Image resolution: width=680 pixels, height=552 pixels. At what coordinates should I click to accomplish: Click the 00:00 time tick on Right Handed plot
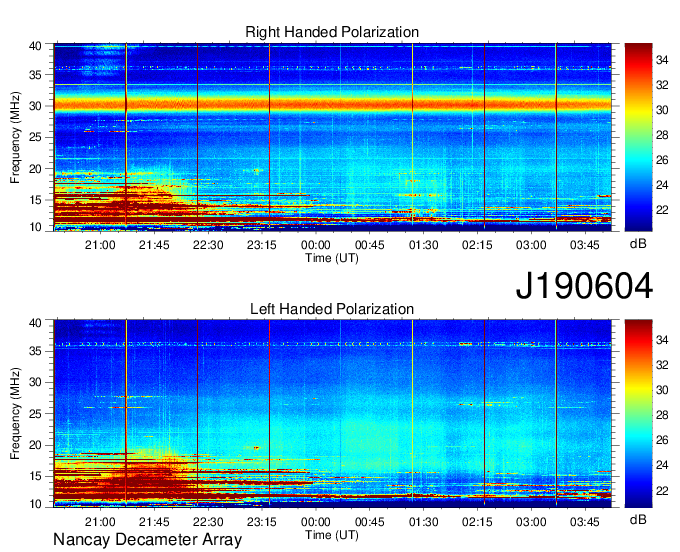point(316,245)
